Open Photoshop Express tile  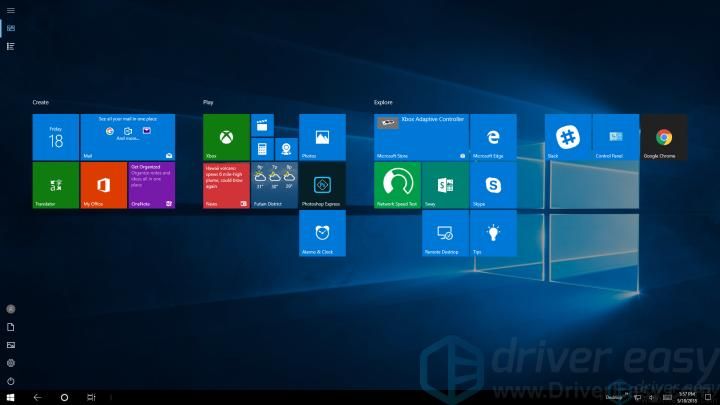point(322,185)
